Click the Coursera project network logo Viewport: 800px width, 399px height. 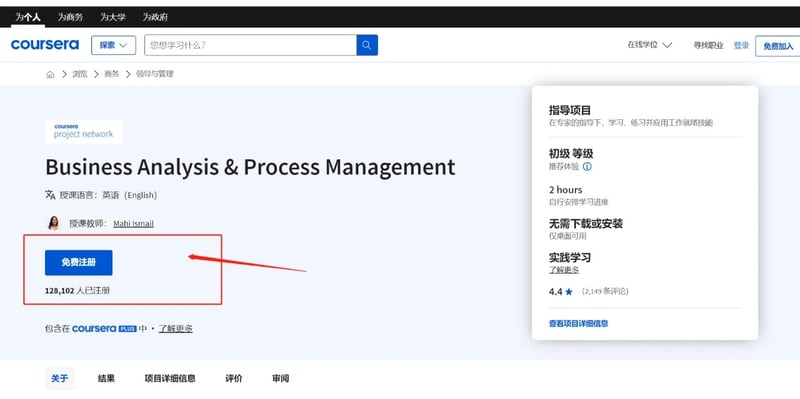pyautogui.click(x=84, y=132)
